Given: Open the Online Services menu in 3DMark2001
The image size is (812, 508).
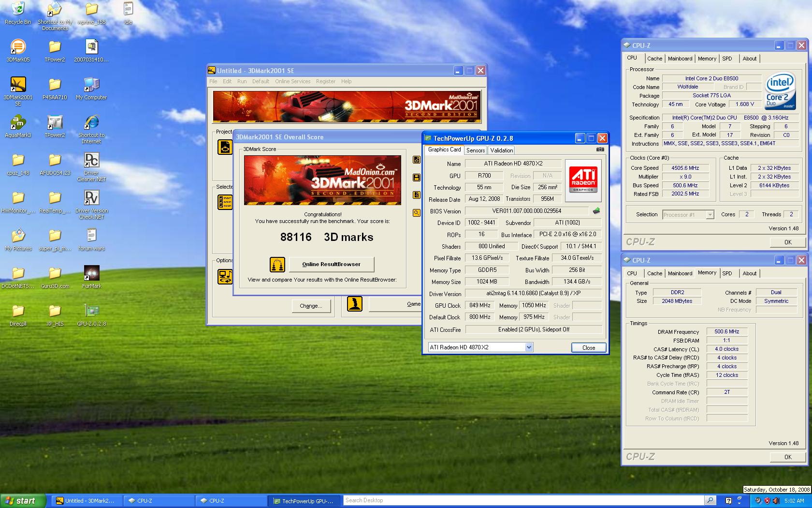Looking at the screenshot, I should pos(293,81).
